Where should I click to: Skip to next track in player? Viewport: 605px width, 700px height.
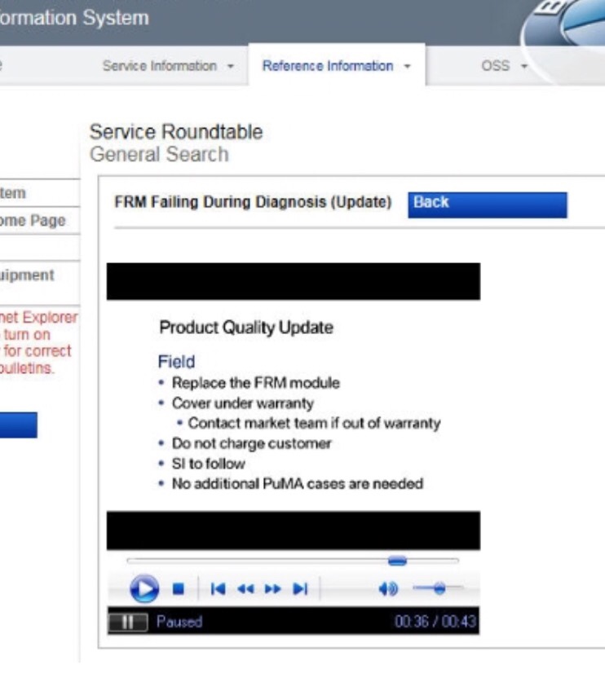tap(300, 588)
